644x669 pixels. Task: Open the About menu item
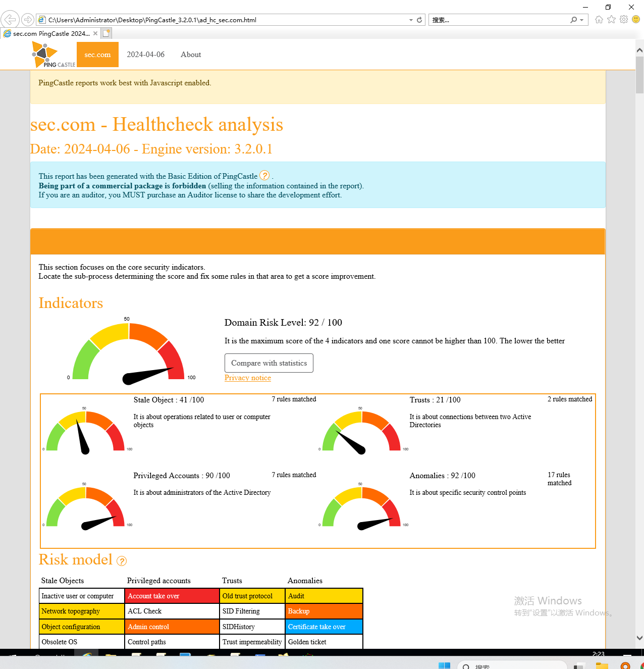[x=191, y=55]
